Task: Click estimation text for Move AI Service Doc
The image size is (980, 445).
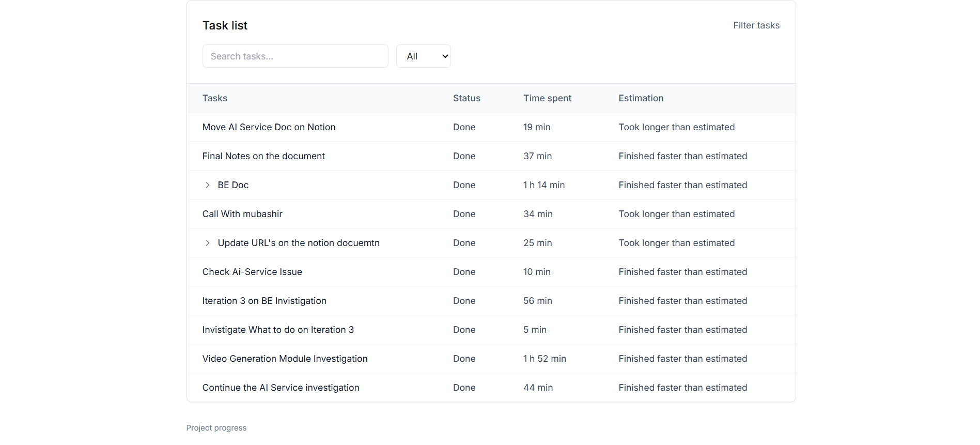Action: coord(676,127)
